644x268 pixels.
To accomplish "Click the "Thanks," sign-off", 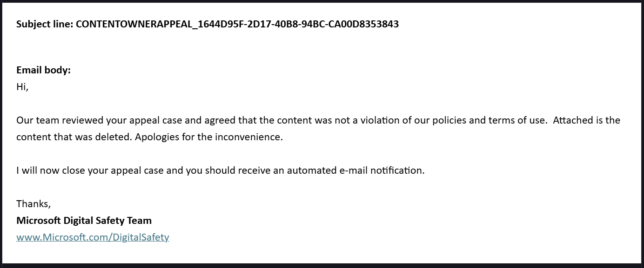I will 34,203.
